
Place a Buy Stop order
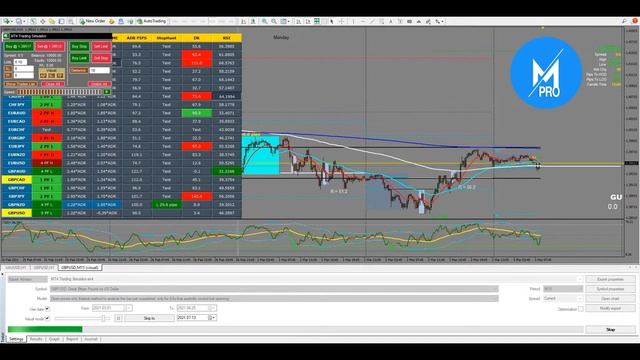tap(79, 47)
